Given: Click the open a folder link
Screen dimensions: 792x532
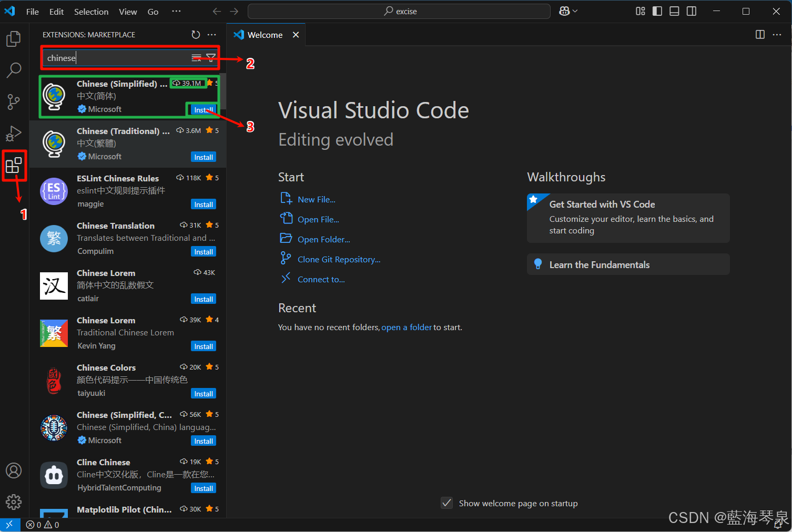Looking at the screenshot, I should 407,327.
